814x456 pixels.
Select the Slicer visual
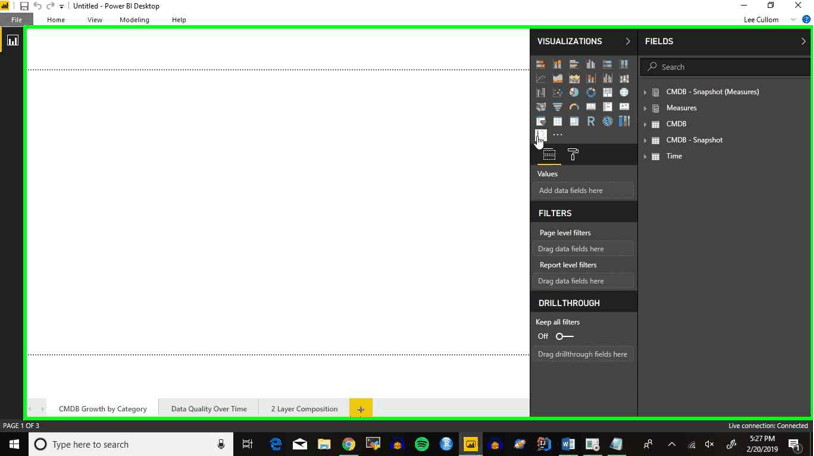540,121
